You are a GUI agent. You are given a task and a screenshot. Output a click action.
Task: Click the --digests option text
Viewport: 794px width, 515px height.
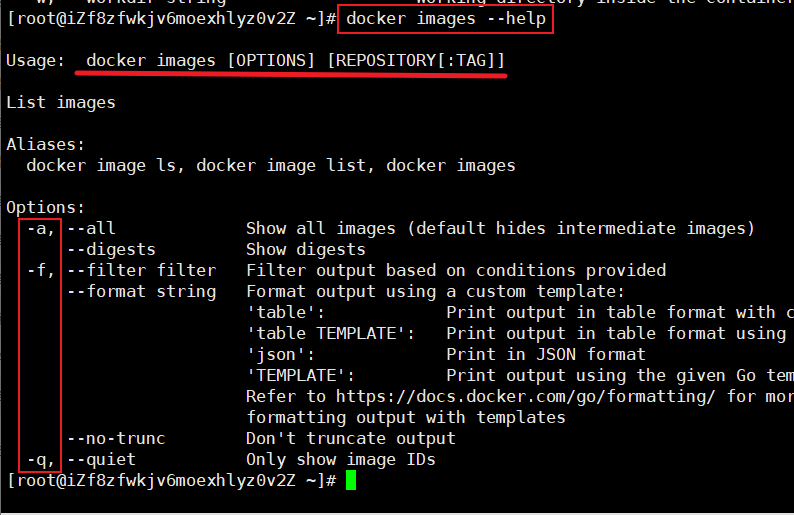[111, 250]
